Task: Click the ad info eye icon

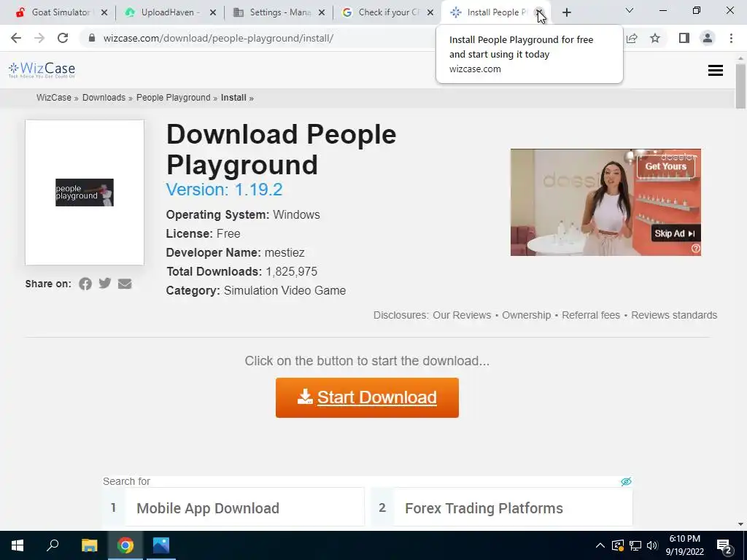Action: tap(626, 481)
